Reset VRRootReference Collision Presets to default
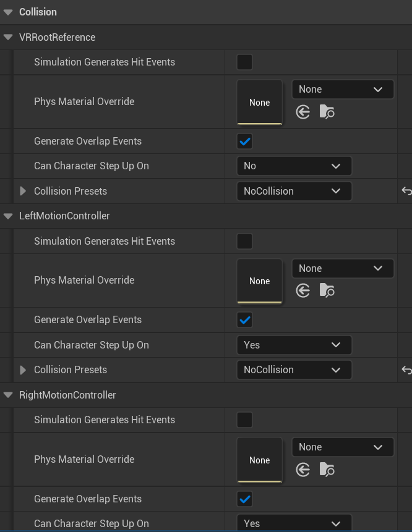This screenshot has width=412, height=532. coord(406,191)
